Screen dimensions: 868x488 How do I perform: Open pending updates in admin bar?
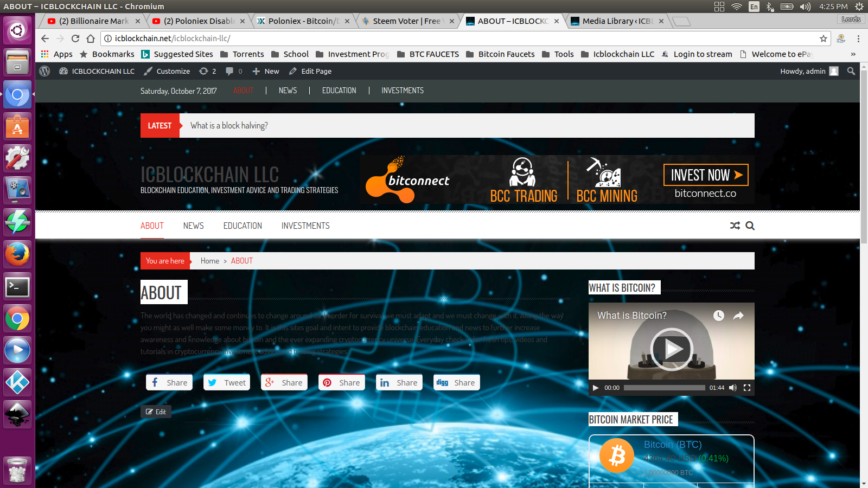(x=208, y=71)
